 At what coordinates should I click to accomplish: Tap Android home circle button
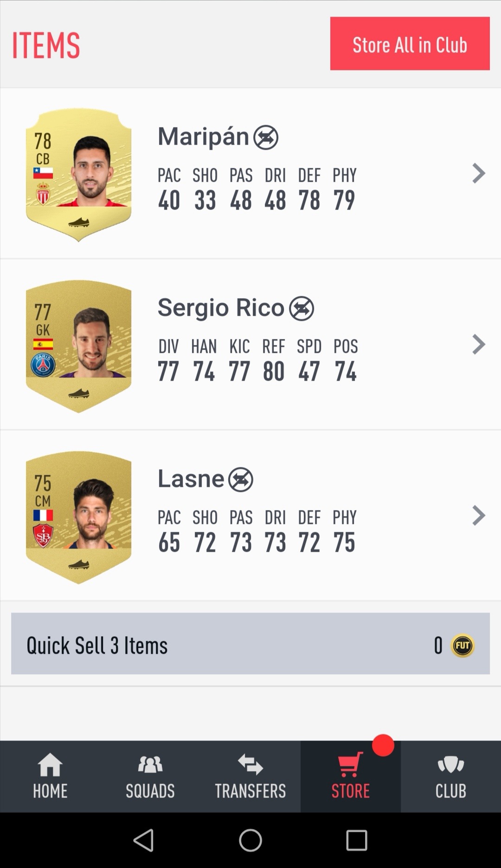(250, 840)
